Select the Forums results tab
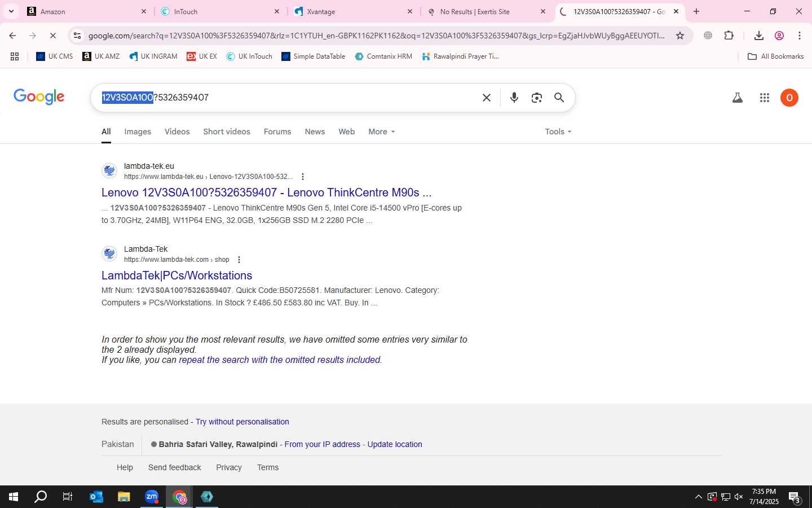The width and height of the screenshot is (812, 508). click(277, 132)
